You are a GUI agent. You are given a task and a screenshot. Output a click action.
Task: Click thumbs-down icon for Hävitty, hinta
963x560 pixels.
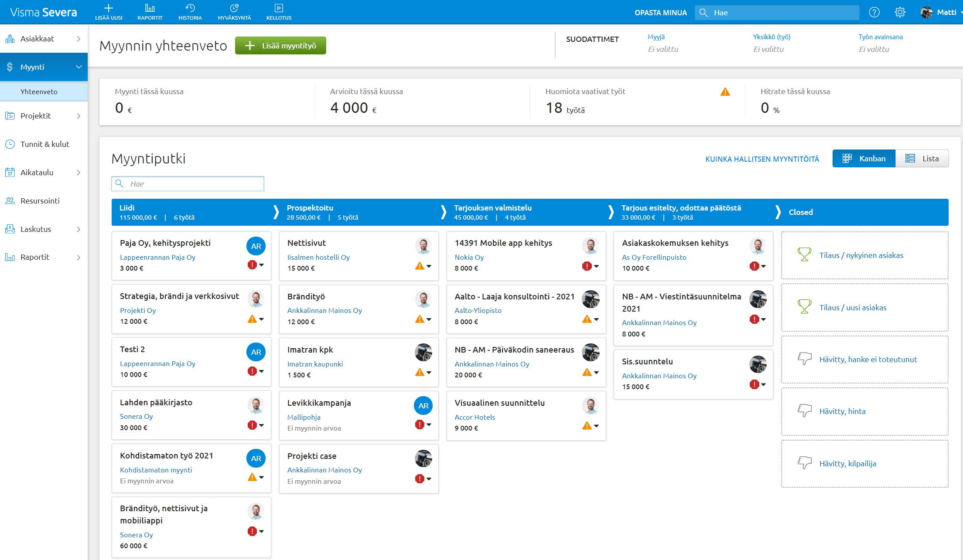tap(804, 411)
